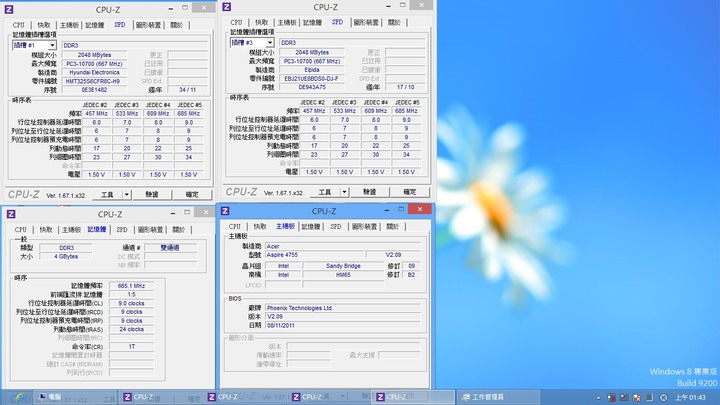Click the CPU-Z logo icon in the slot #3 SPD window title bar
Screen dimensions: 720x405
coord(226,7)
